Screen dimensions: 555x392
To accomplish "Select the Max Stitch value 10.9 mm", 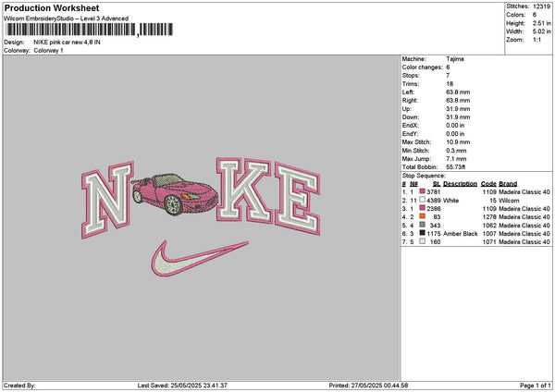I will point(458,141).
